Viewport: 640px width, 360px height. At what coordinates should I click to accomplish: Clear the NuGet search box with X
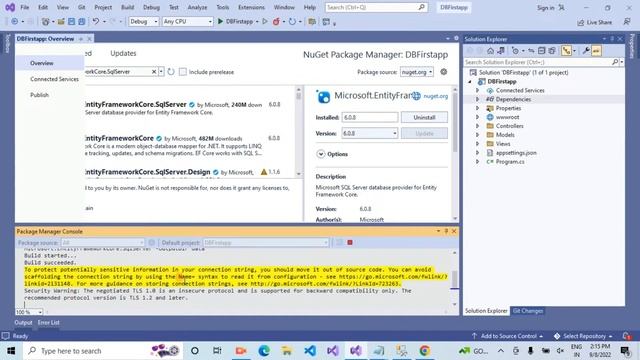click(154, 72)
